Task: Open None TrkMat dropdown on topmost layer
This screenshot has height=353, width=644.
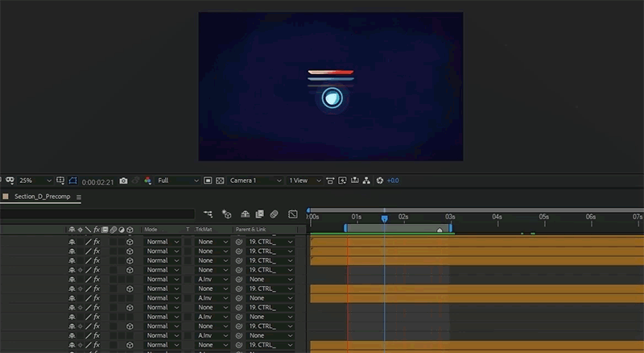Action: click(x=213, y=242)
